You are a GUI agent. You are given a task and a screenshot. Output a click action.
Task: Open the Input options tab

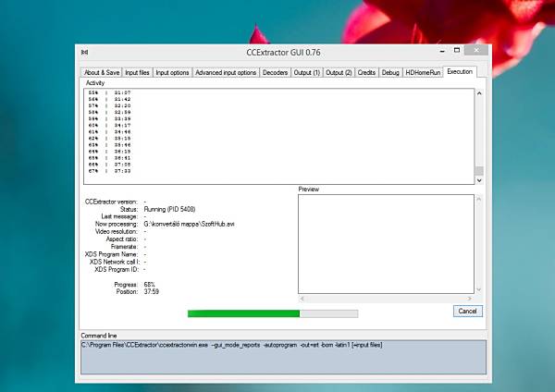pyautogui.click(x=172, y=72)
